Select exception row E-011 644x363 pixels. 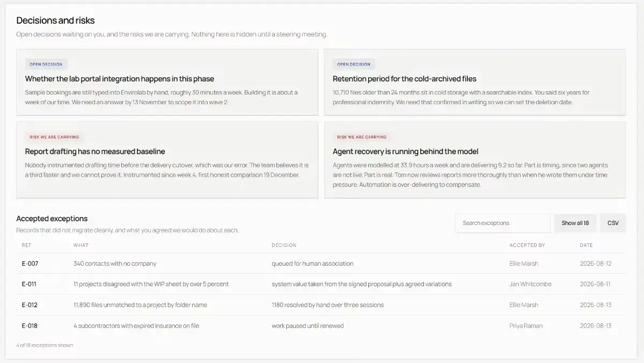pos(321,284)
